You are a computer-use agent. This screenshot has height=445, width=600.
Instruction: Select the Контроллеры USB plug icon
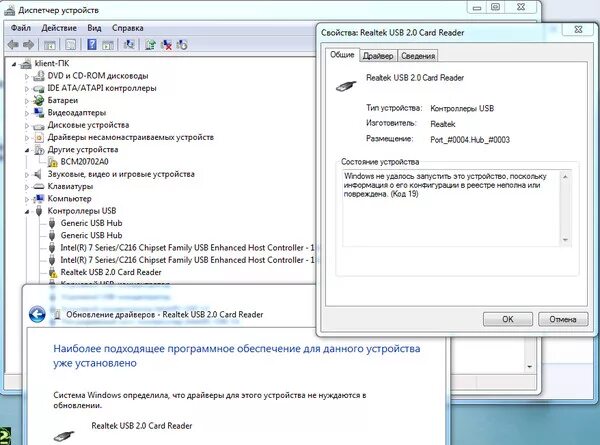click(39, 211)
